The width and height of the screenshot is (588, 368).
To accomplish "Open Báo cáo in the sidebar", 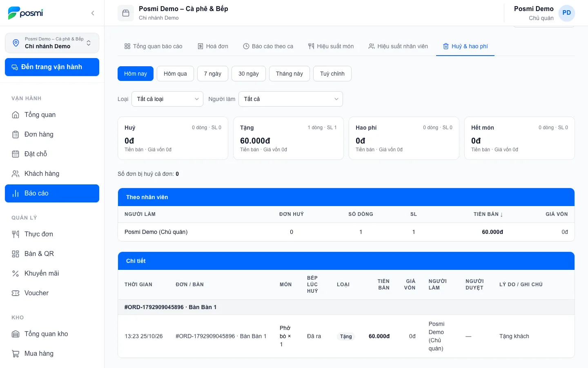I will click(52, 193).
